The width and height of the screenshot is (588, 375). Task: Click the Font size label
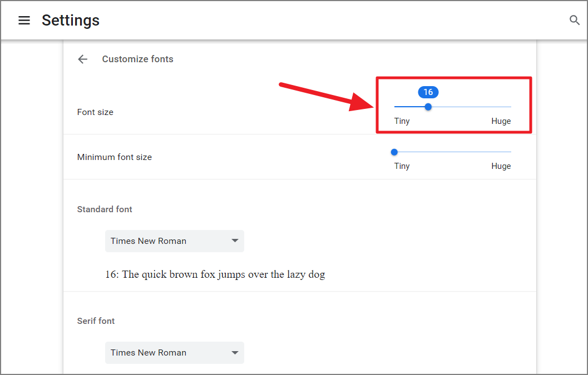pyautogui.click(x=95, y=112)
